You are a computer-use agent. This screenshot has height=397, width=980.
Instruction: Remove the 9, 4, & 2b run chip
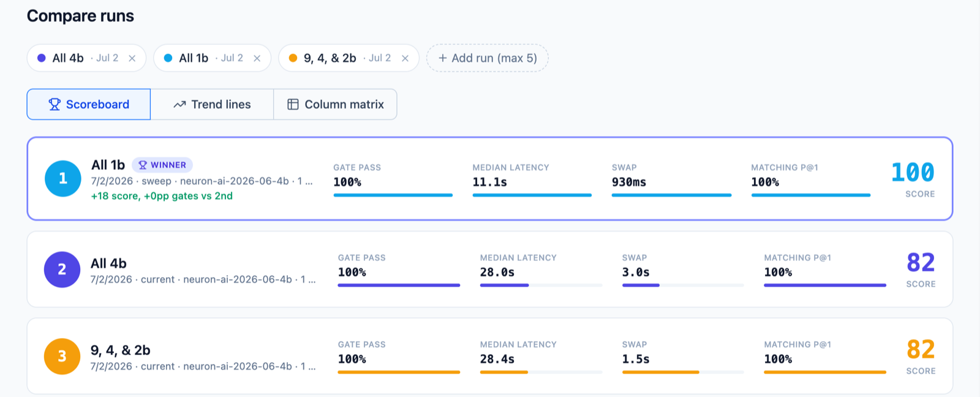pos(405,58)
